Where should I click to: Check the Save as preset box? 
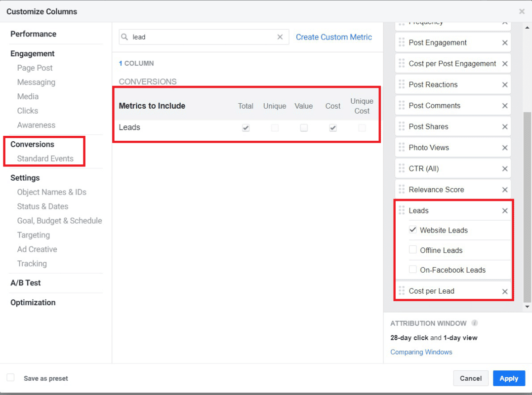point(10,378)
